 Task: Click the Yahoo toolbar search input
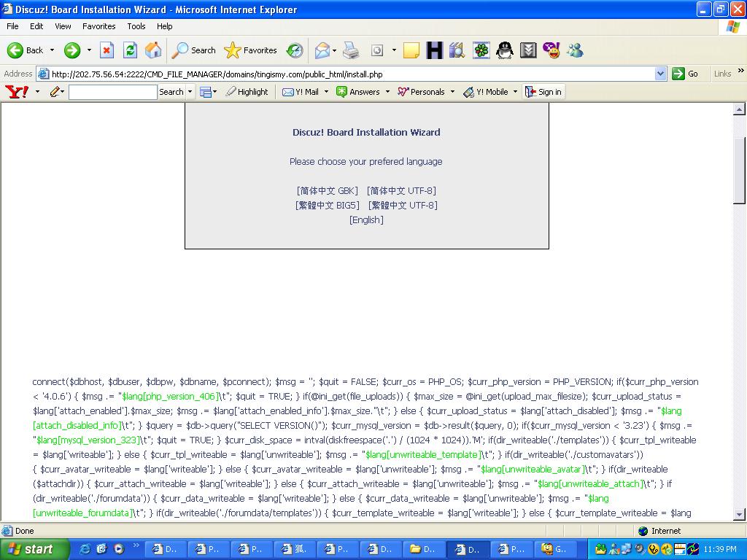pyautogui.click(x=113, y=91)
